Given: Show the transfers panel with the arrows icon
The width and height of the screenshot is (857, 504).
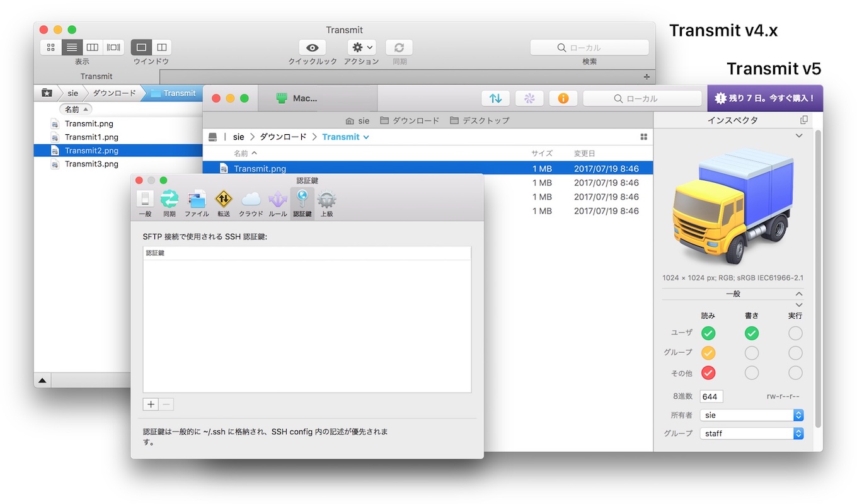Looking at the screenshot, I should tap(495, 98).
